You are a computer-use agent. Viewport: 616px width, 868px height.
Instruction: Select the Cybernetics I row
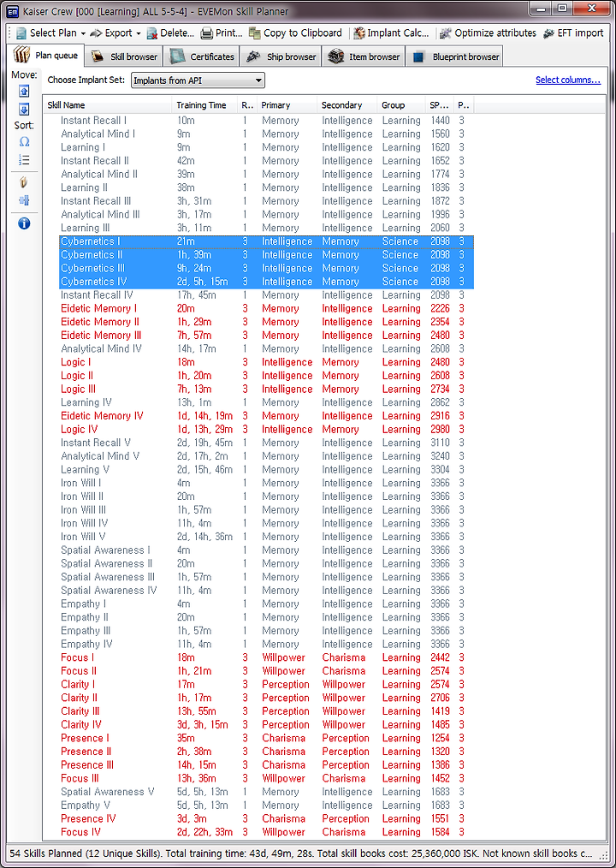pos(266,241)
